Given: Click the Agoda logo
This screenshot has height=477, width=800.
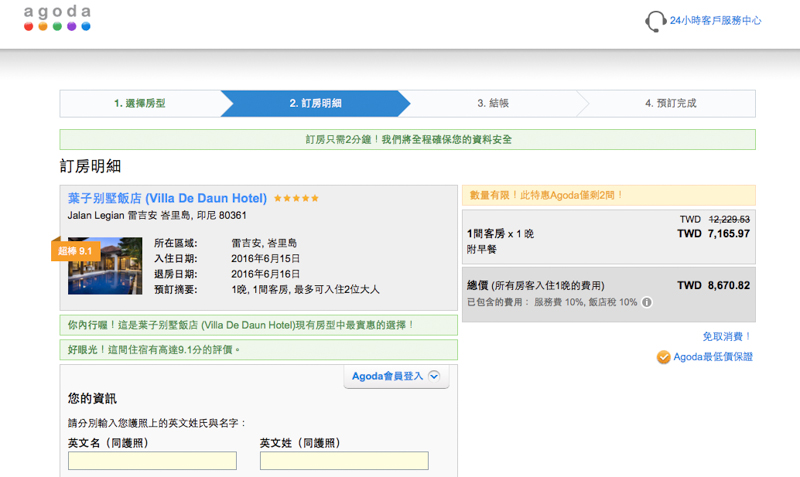Looking at the screenshot, I should pos(57,18).
